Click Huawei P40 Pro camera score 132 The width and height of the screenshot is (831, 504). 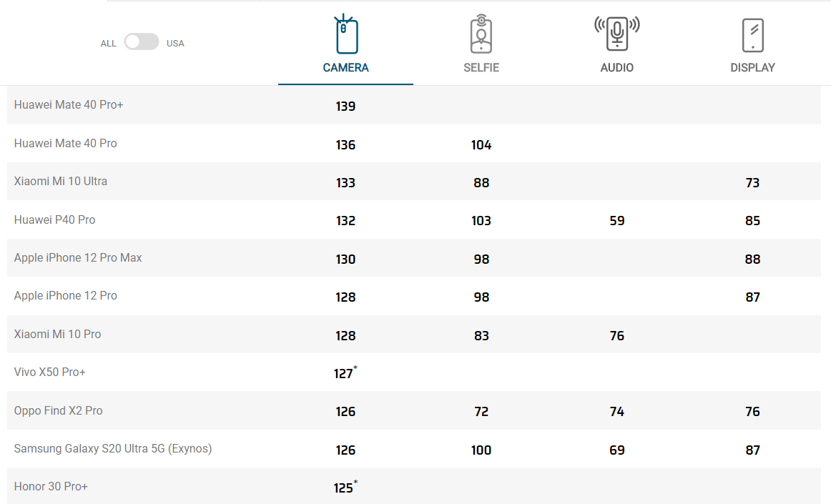[x=345, y=220]
